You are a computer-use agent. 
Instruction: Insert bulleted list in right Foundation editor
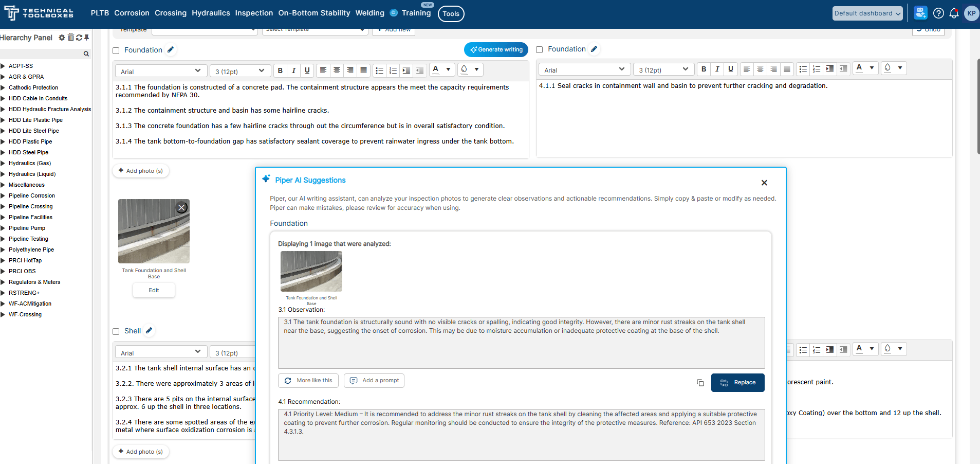[x=803, y=69]
